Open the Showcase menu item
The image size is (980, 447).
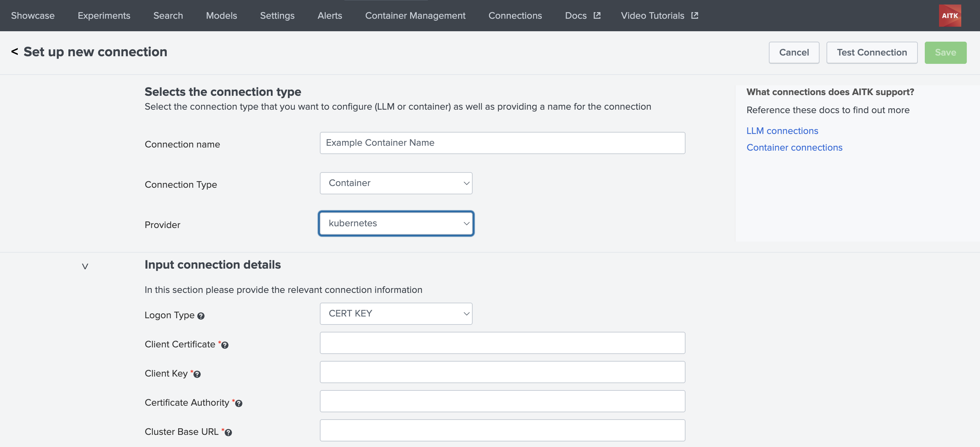pyautogui.click(x=33, y=16)
